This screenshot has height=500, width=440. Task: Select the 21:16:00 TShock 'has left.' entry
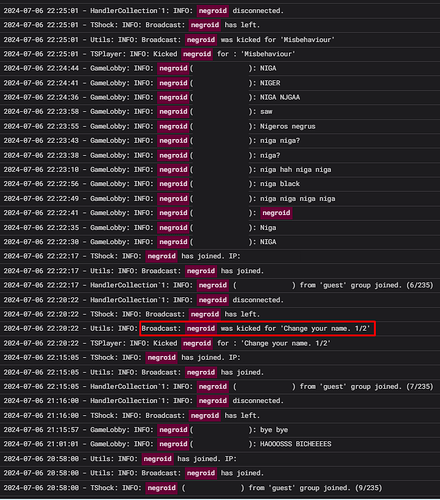click(220, 416)
